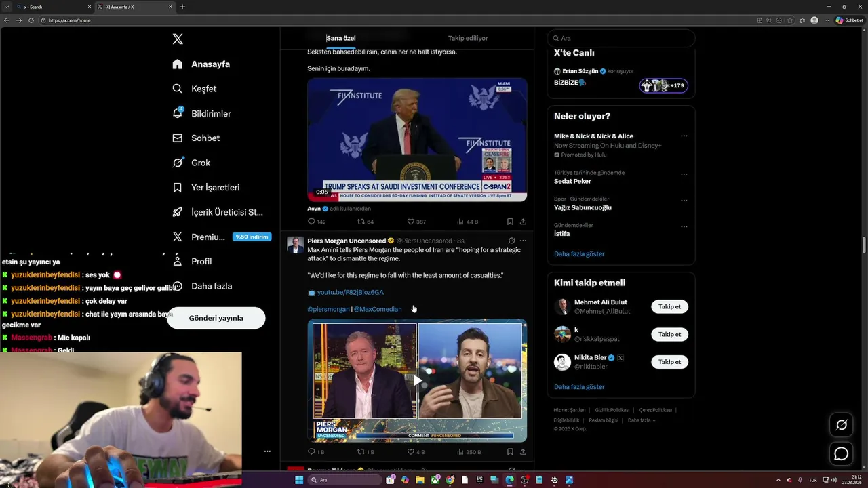Open youtu.be/F82jBioz6GA link

(x=351, y=292)
